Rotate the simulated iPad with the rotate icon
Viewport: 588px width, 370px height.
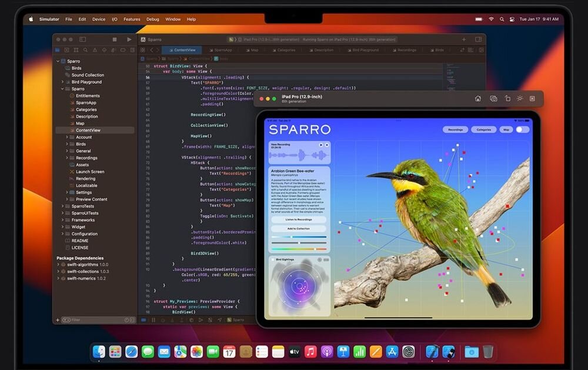click(x=507, y=98)
